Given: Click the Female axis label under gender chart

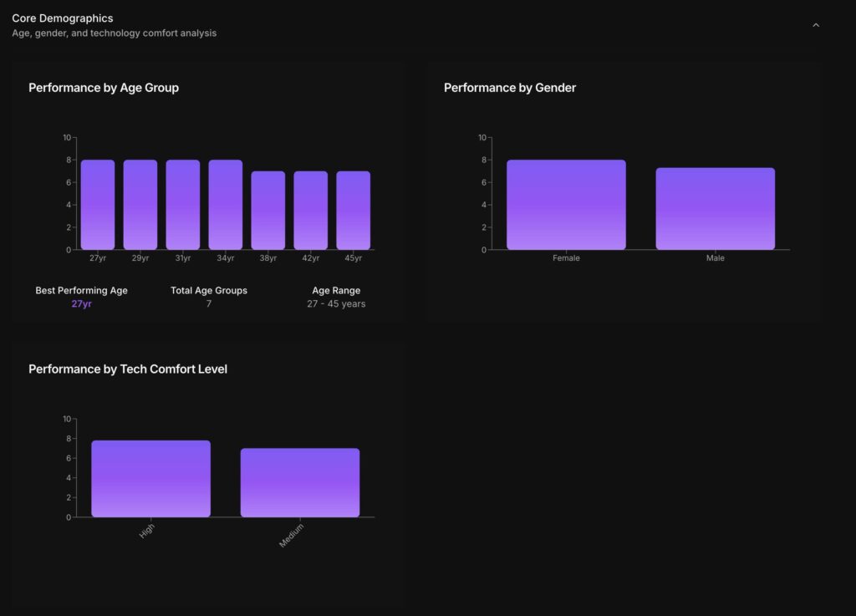Looking at the screenshot, I should (x=566, y=258).
